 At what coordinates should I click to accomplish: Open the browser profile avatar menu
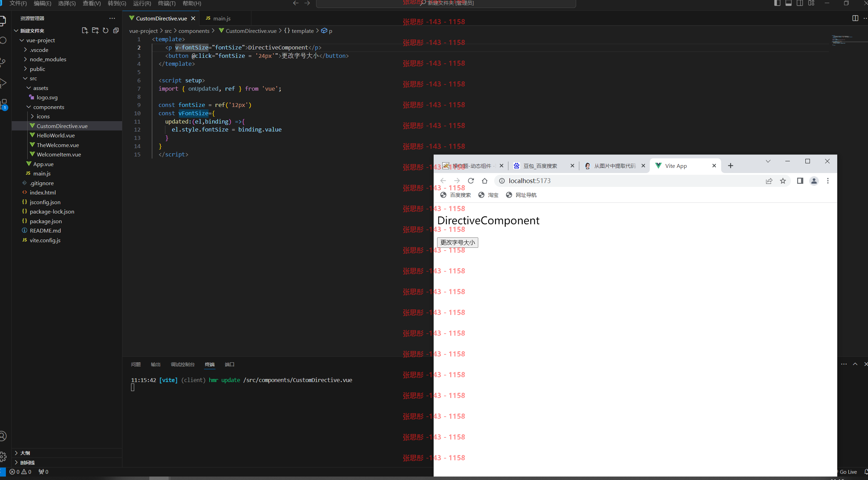814,181
